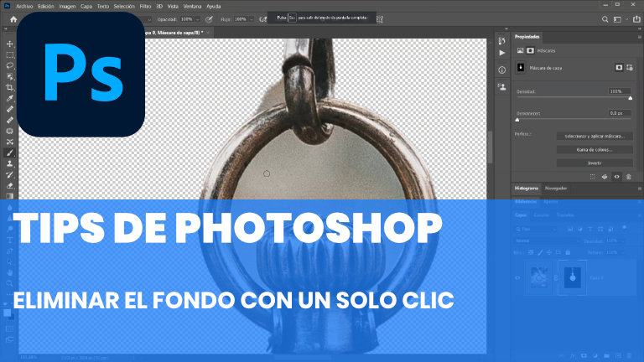Click the add vector mask icon
Screen dimensions: 644x362
tap(630, 68)
